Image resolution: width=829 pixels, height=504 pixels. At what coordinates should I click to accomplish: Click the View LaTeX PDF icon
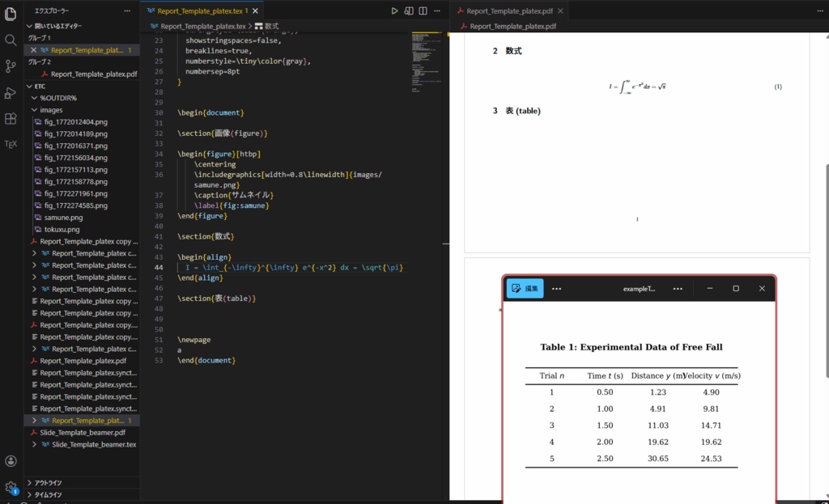(x=409, y=11)
